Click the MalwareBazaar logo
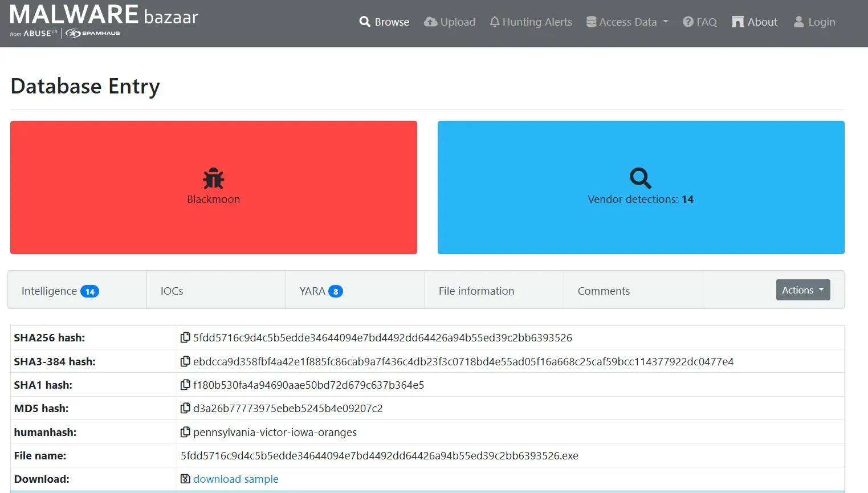This screenshot has height=493, width=868. [104, 21]
